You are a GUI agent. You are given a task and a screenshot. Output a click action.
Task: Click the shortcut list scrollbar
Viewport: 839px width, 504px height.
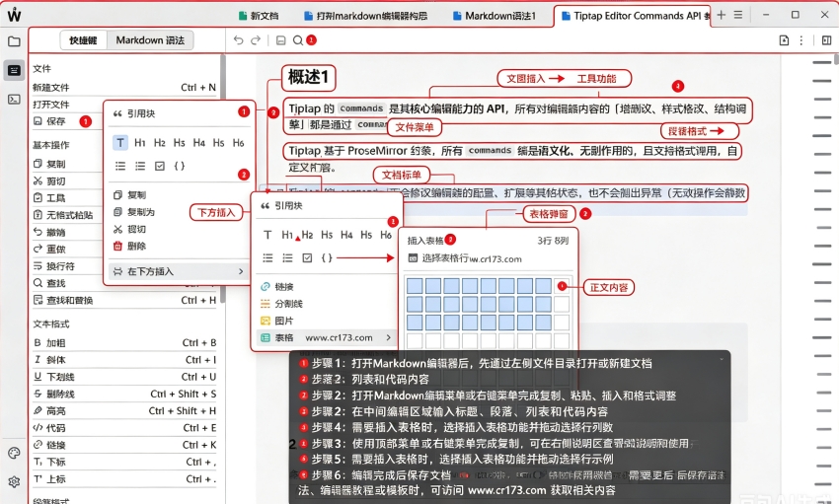[x=223, y=177]
